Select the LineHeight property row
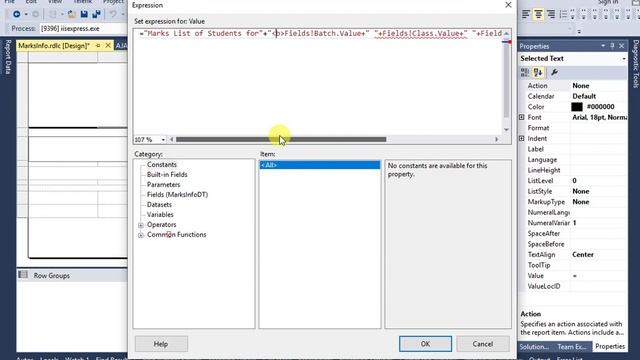The height and width of the screenshot is (360, 640). (x=573, y=170)
